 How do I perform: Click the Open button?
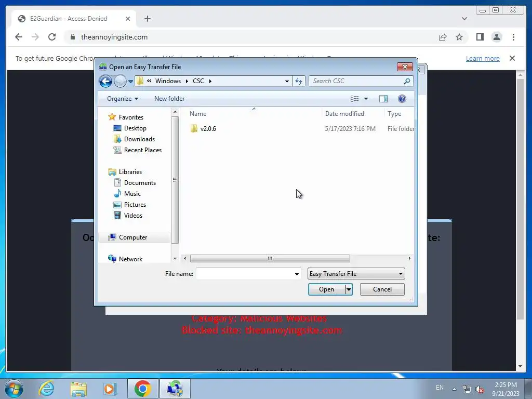click(326, 289)
